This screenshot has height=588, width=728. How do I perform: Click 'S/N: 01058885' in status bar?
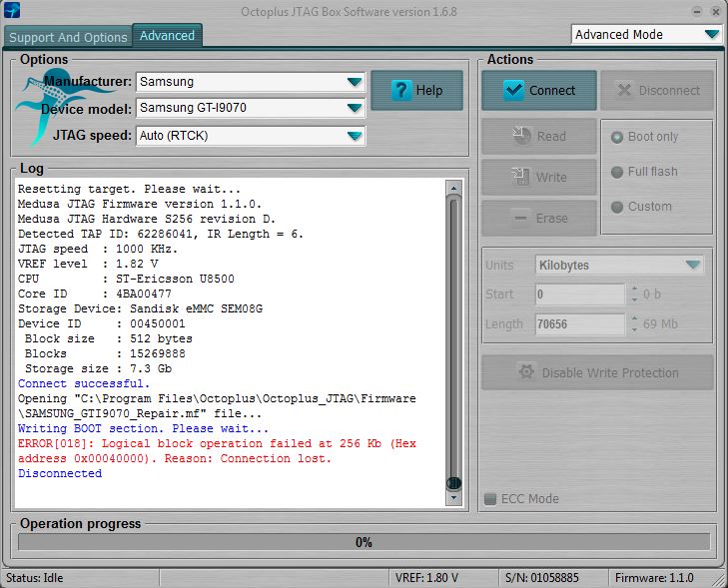point(542,578)
